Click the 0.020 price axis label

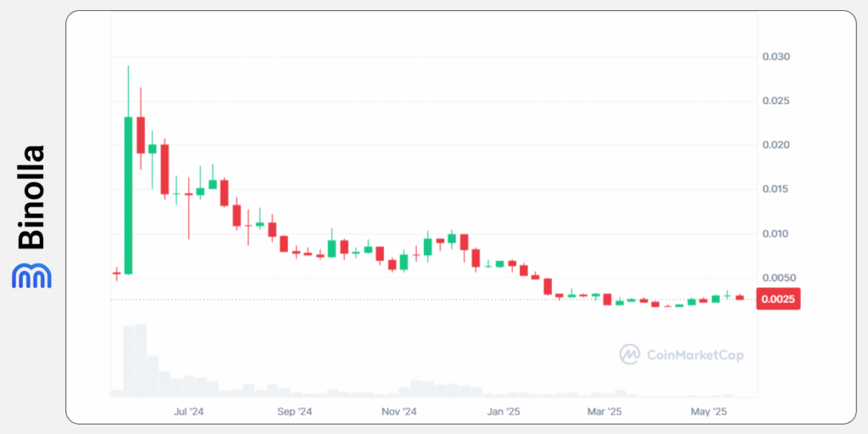point(777,145)
